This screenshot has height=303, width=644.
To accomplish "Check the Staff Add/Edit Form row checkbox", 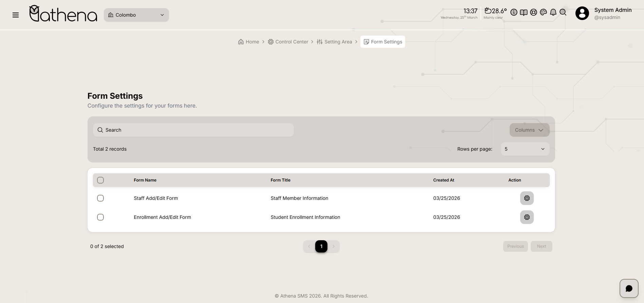I will tap(100, 198).
